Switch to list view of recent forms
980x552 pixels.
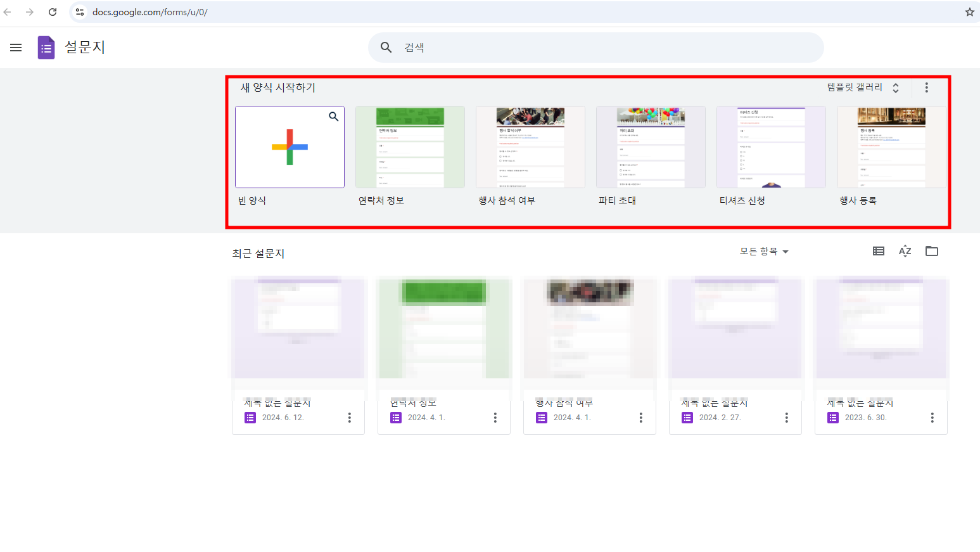[878, 251]
